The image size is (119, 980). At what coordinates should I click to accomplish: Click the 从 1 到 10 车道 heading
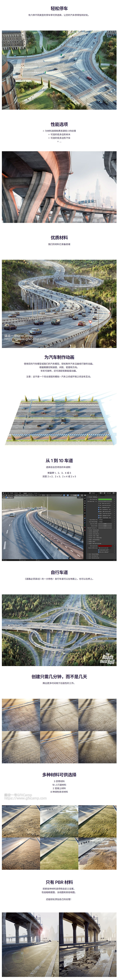59,461
